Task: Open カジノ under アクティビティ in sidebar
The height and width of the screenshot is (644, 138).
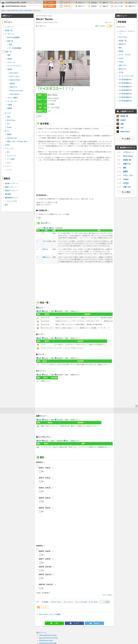Action: click(9, 163)
